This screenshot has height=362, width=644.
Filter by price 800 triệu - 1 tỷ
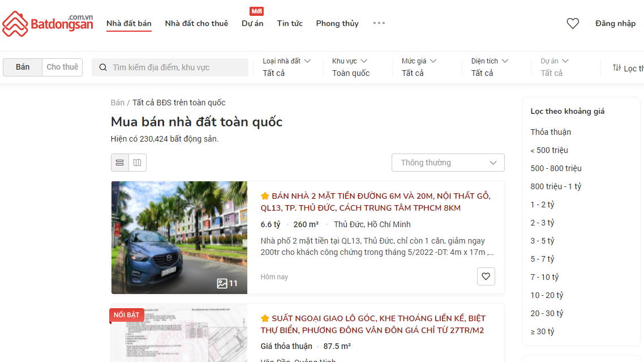coord(556,186)
